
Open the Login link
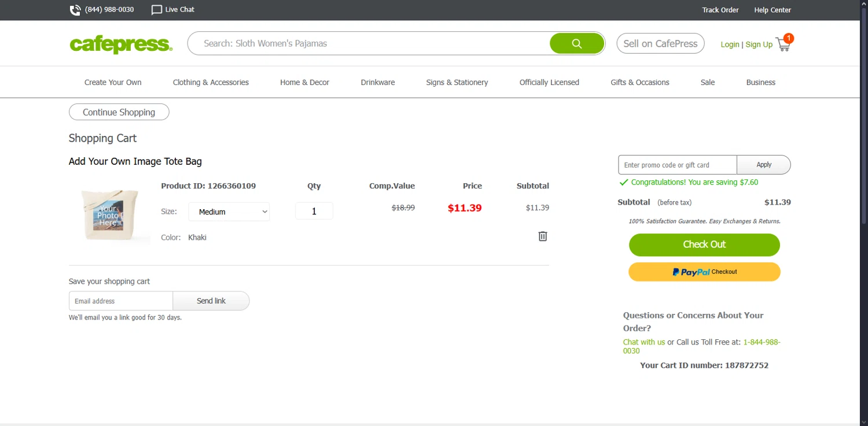pos(730,45)
